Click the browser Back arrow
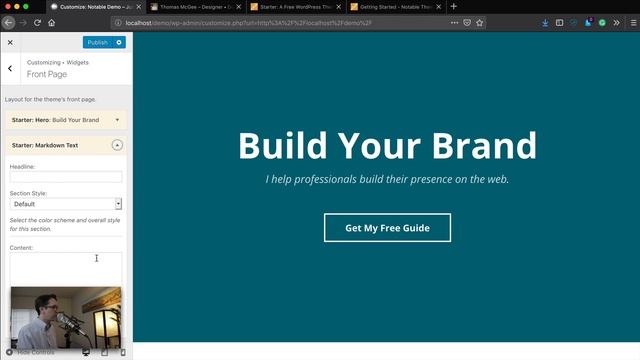 click(x=9, y=23)
